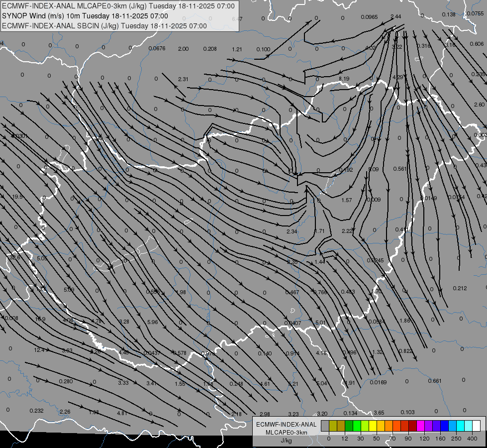
Task: Click the map value 5.96
Action: tap(153, 322)
